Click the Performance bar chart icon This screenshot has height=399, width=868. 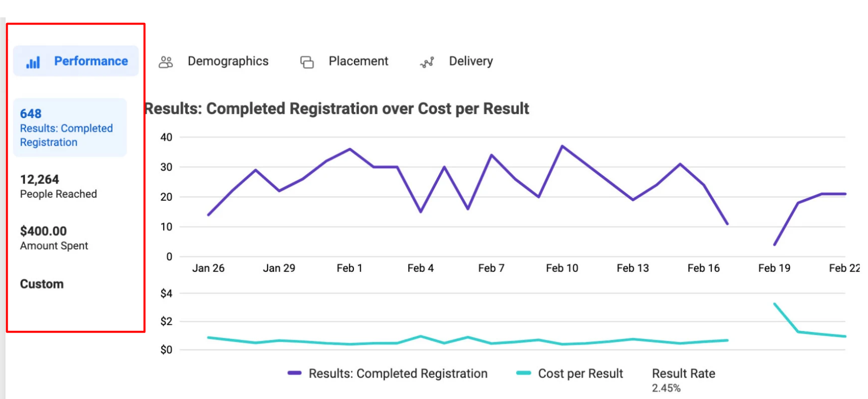(33, 62)
